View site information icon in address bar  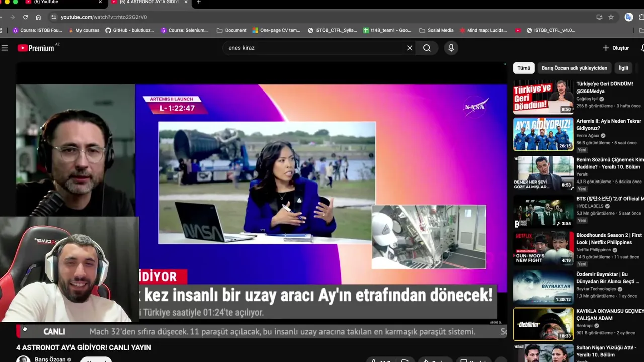pyautogui.click(x=54, y=17)
